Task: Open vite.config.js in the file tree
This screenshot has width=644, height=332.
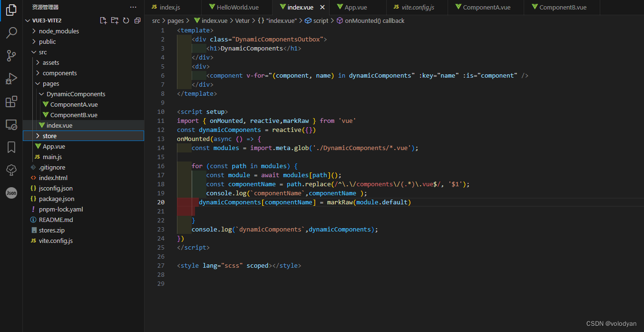Action: (83, 241)
